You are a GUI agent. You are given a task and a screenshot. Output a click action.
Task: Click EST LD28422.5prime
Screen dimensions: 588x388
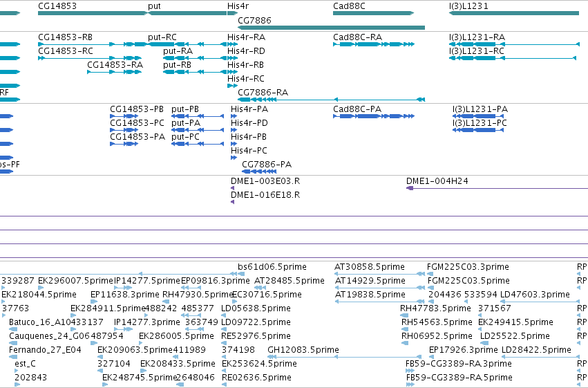[540, 357]
